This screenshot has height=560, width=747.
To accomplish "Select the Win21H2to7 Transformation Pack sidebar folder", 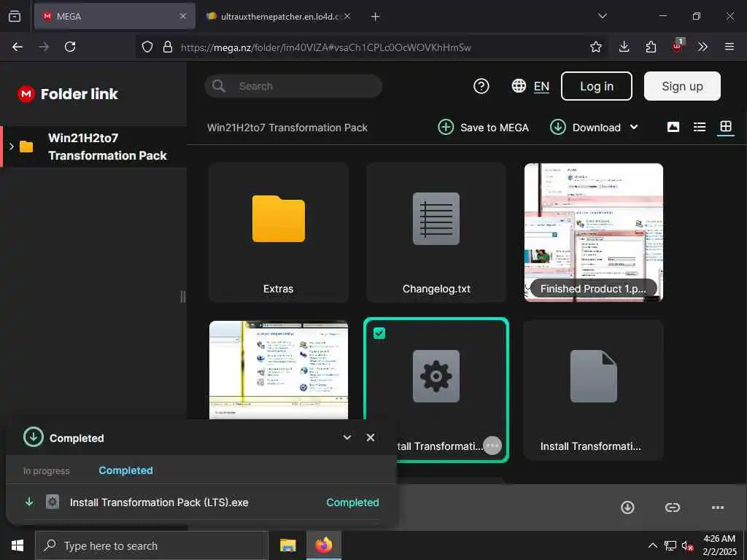I will point(94,147).
